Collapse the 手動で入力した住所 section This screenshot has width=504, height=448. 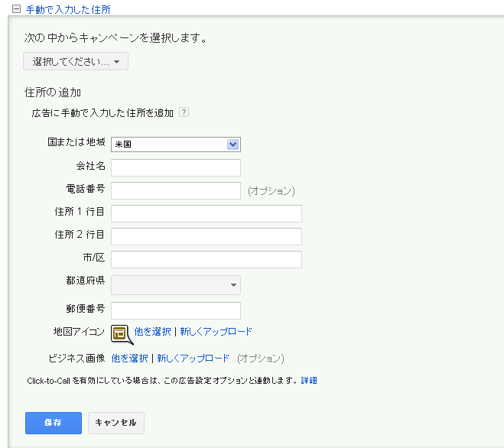click(x=16, y=9)
